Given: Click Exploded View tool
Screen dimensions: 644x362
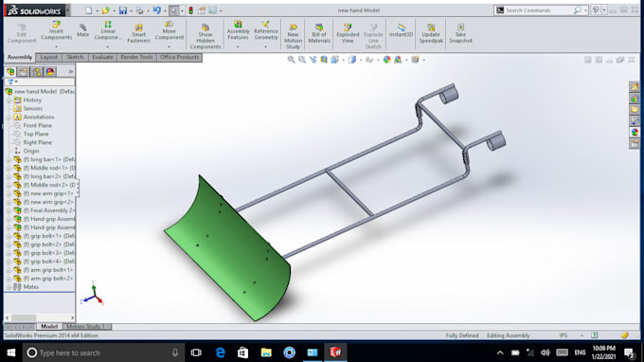Looking at the screenshot, I should [348, 34].
